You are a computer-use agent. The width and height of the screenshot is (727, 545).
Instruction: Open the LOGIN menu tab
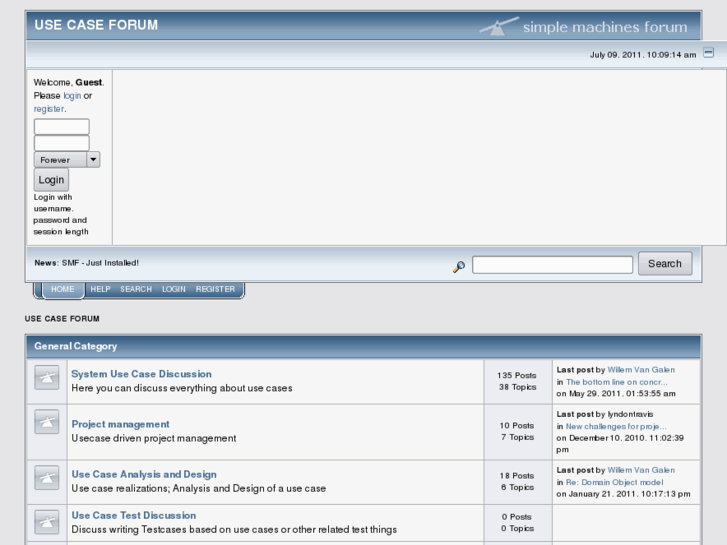point(173,289)
